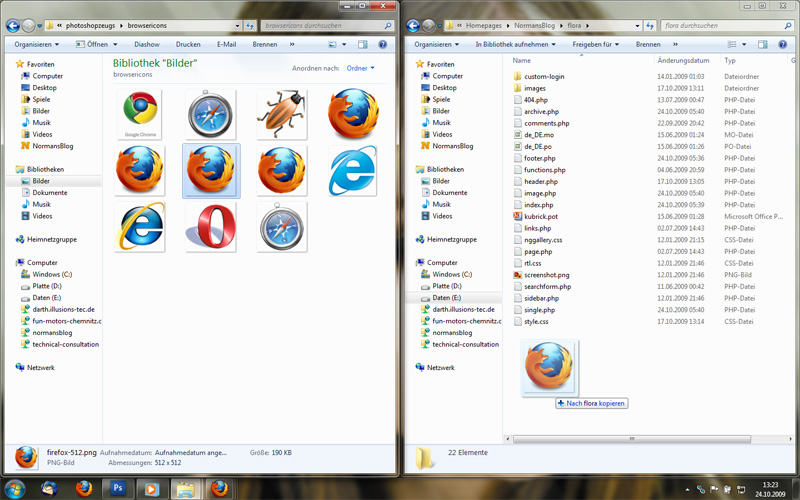
Task: Click the horizontal scrollbar in flora window
Action: pyautogui.click(x=632, y=439)
